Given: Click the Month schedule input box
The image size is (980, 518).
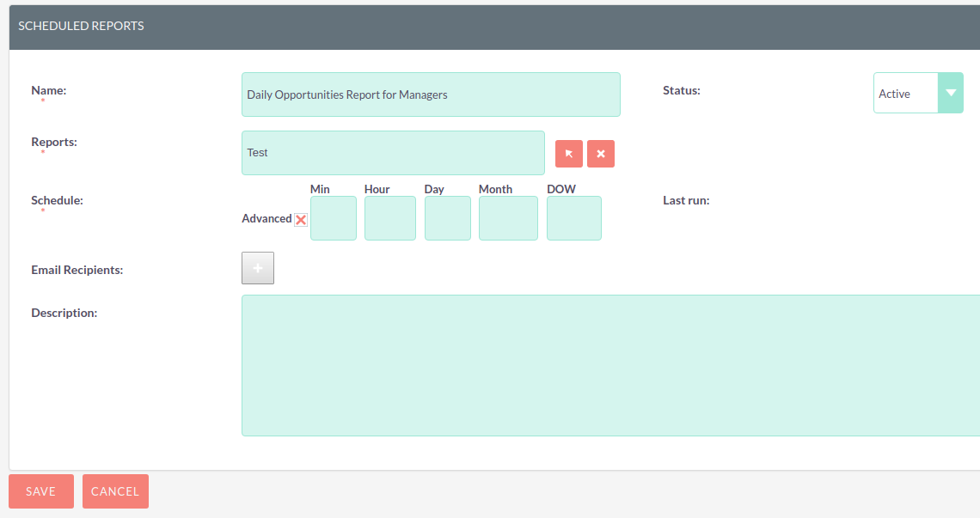Looking at the screenshot, I should (x=508, y=218).
